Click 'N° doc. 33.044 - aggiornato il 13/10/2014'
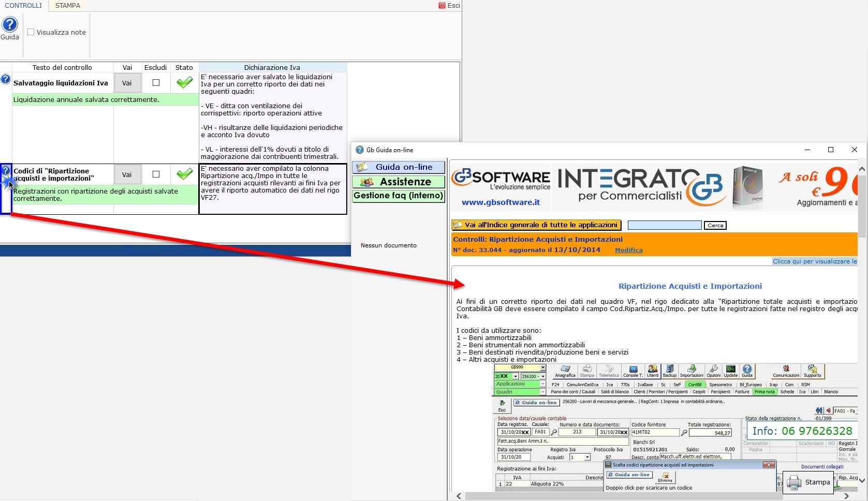The width and height of the screenshot is (868, 501). click(526, 250)
